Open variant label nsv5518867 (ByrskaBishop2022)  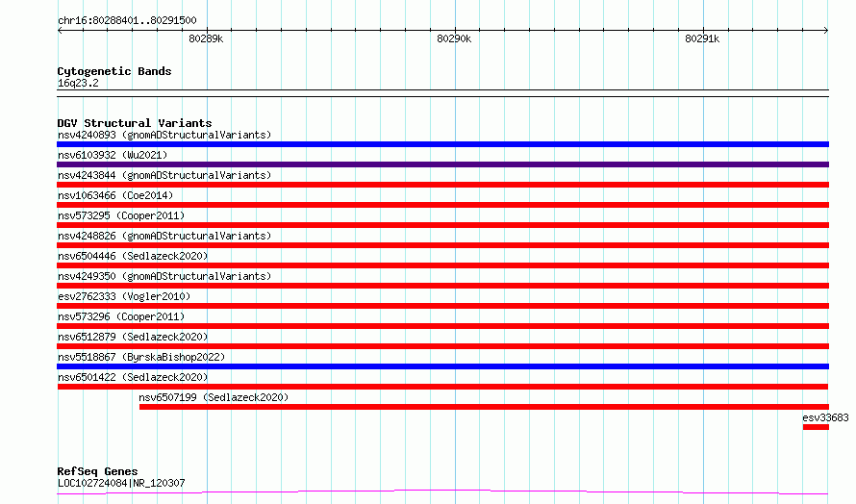[x=141, y=357]
